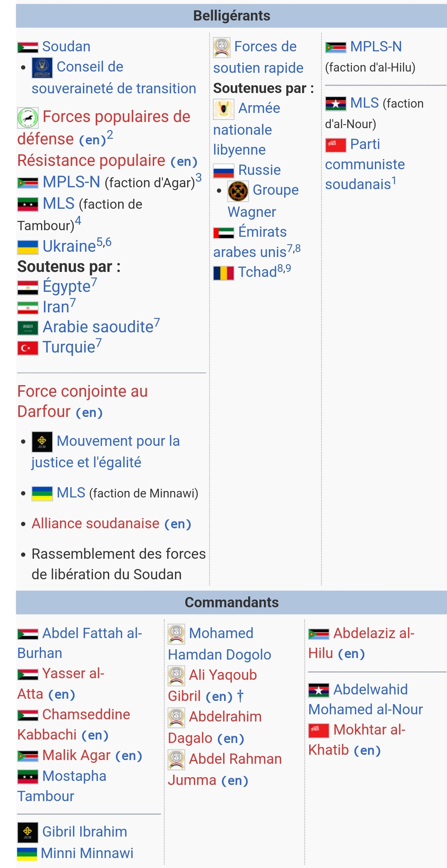This screenshot has width=447, height=868.
Task: Click the Parti communiste soudanais red flag
Action: pos(336,145)
